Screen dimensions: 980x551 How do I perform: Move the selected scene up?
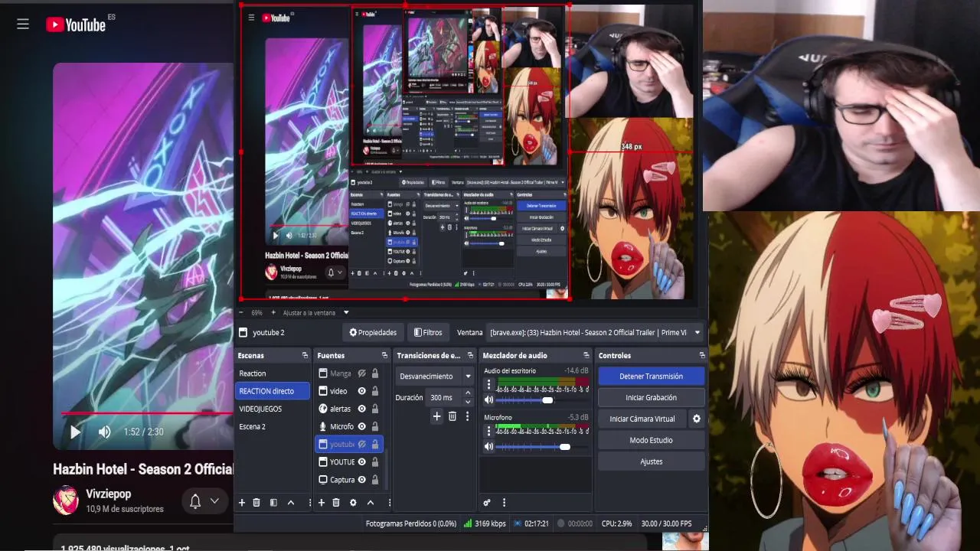point(291,503)
